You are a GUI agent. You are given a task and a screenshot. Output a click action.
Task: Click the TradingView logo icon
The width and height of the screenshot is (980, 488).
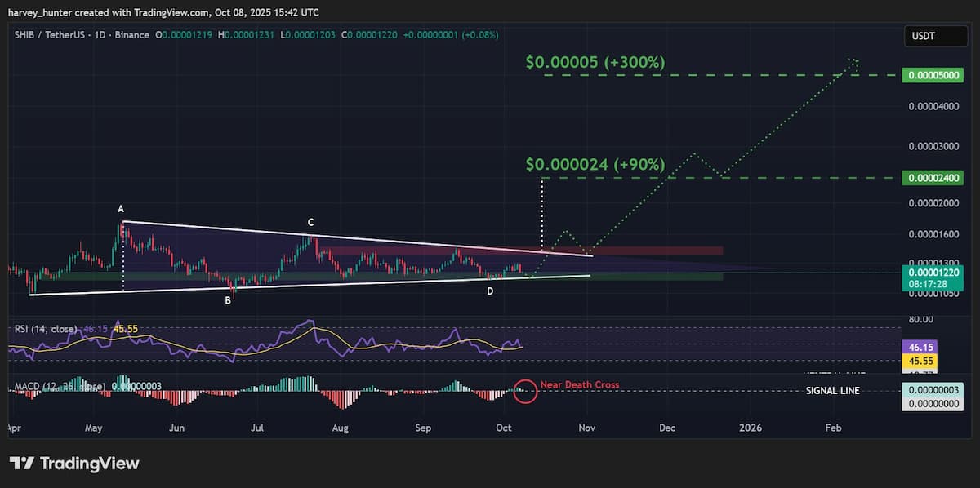(22, 464)
